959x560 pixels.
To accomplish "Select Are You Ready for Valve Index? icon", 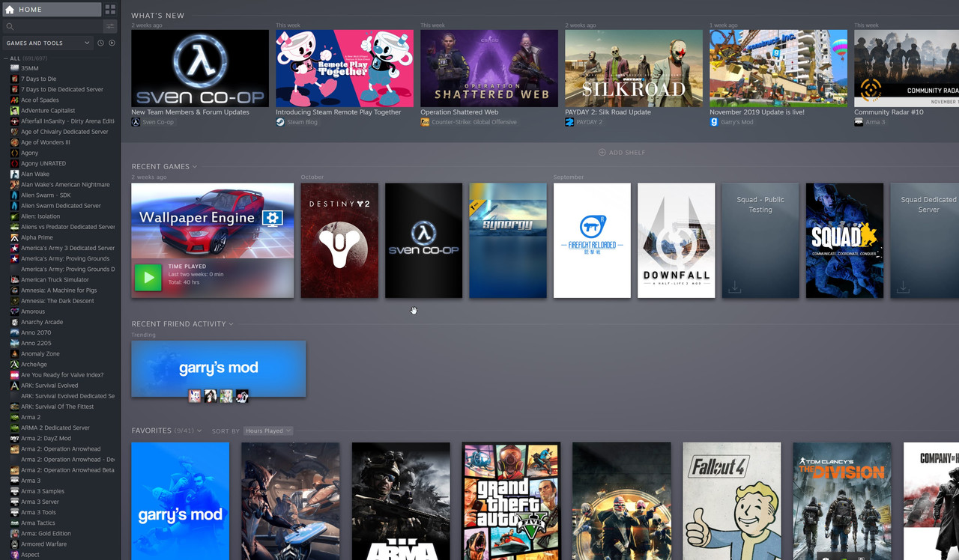I will [x=14, y=374].
